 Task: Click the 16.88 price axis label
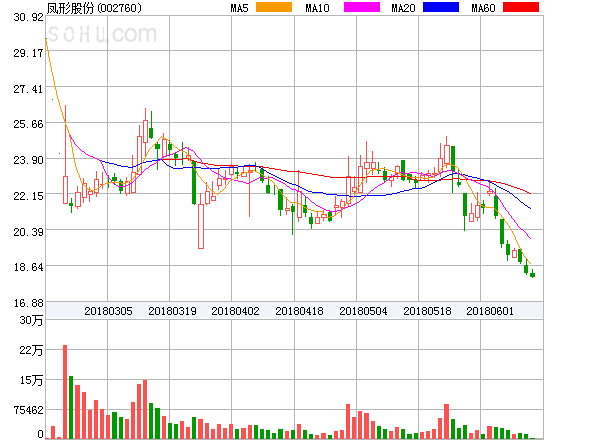pyautogui.click(x=28, y=303)
